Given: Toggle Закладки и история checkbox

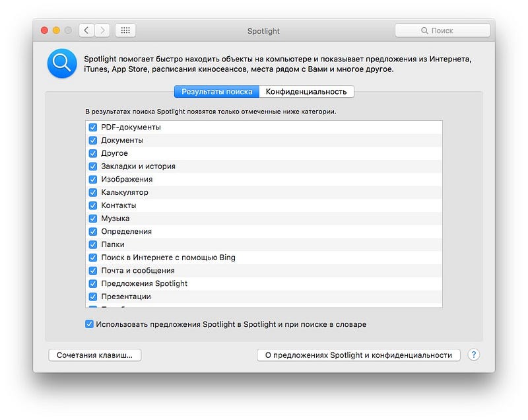Looking at the screenshot, I should tap(93, 166).
